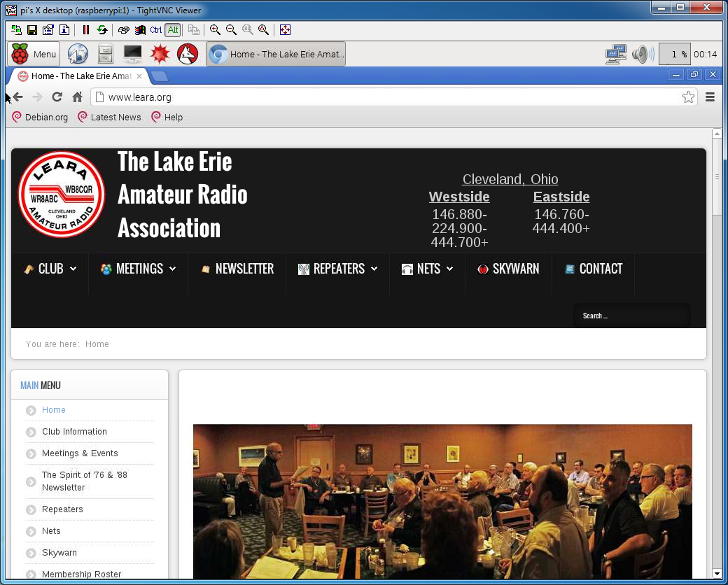728x585 pixels.
Task: Select the Home - Lake Erie browser tab
Action: coord(79,76)
